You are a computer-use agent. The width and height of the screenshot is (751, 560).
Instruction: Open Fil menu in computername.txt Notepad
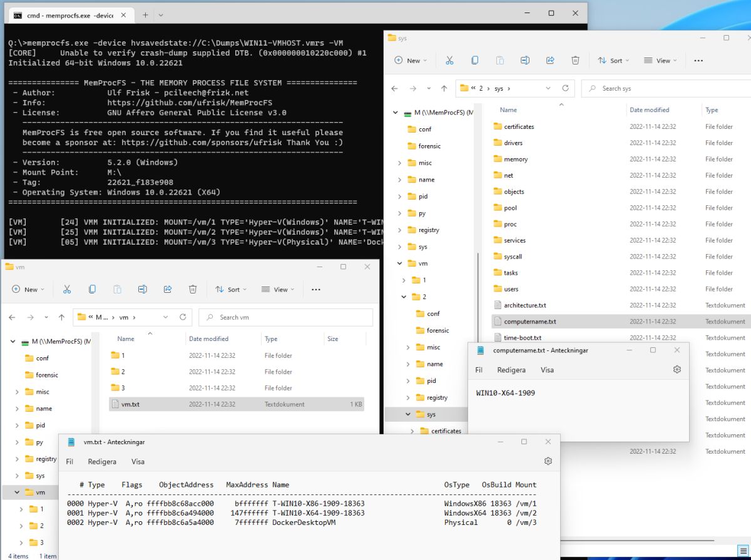479,370
